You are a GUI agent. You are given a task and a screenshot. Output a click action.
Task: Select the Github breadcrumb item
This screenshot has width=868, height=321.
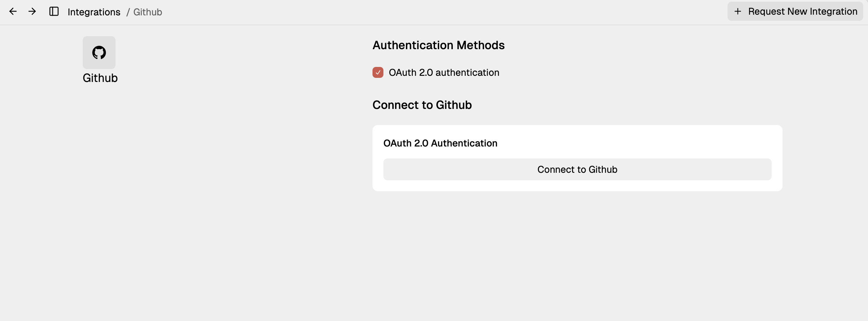click(x=148, y=12)
